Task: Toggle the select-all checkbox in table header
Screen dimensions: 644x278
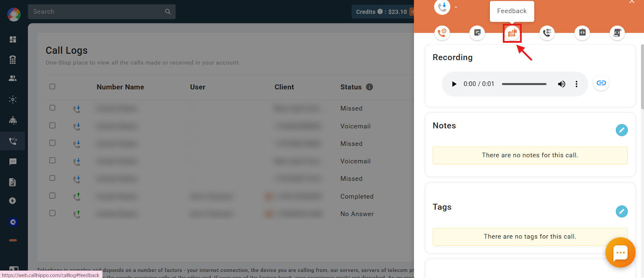Action: pyautogui.click(x=52, y=87)
